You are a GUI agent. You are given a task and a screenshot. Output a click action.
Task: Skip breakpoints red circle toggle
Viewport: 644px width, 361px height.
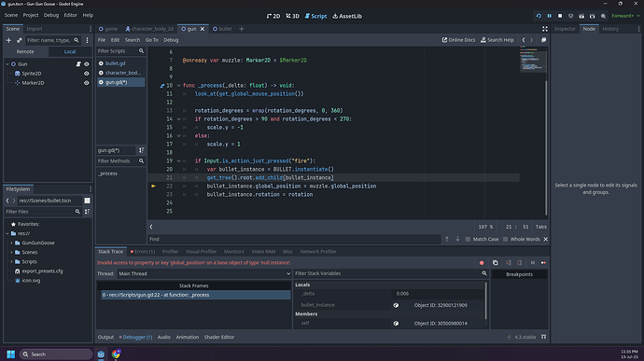point(482,263)
